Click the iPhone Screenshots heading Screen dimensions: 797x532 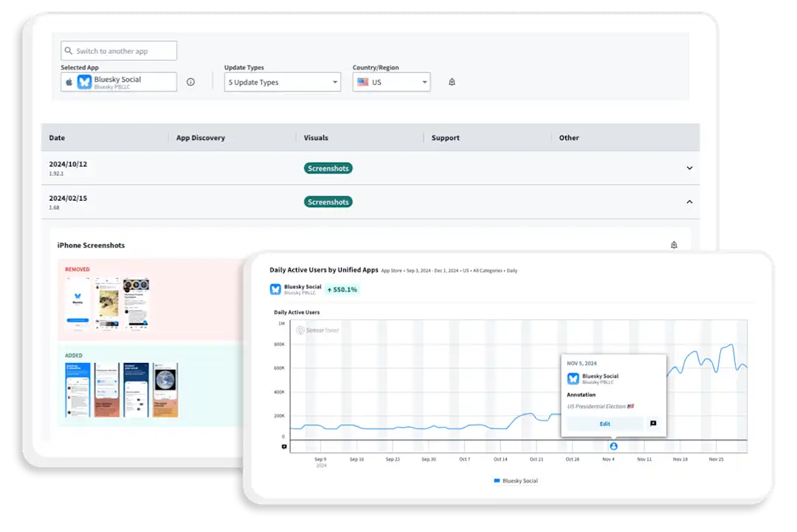pos(91,246)
